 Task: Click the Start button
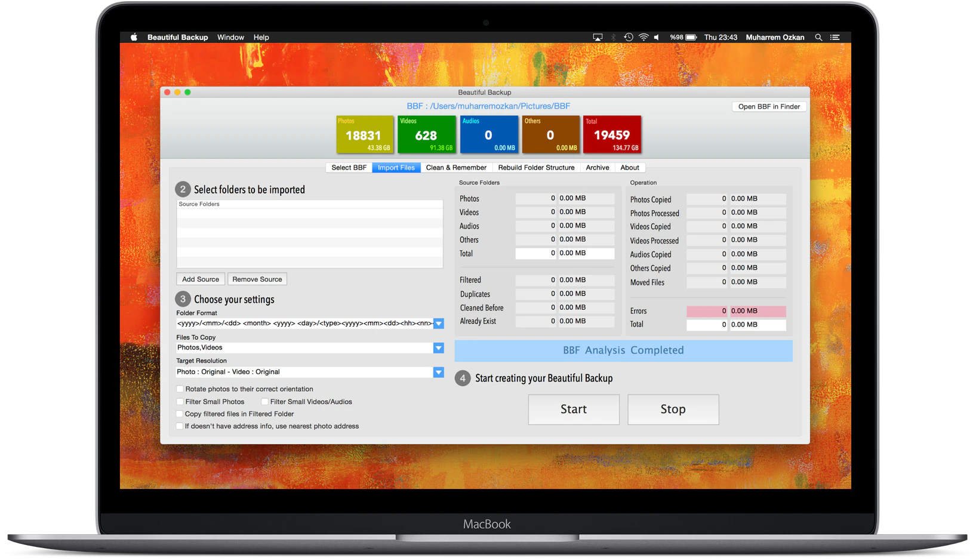574,410
